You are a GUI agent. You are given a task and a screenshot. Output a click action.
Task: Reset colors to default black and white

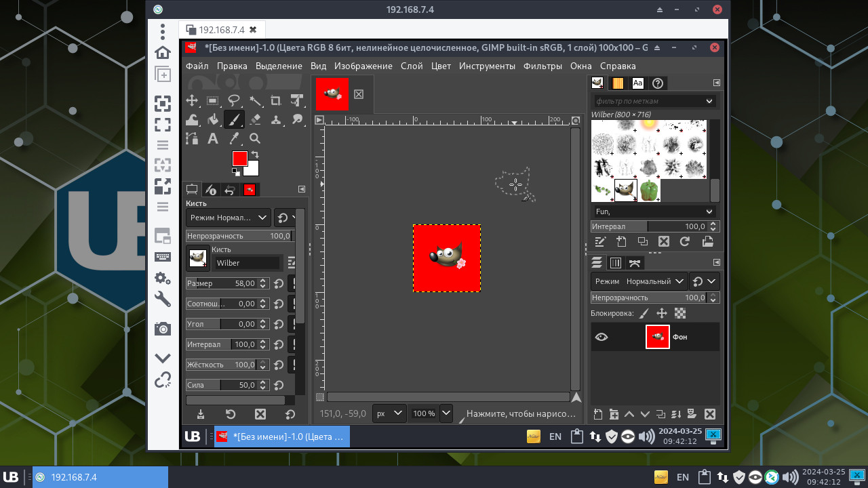tap(236, 172)
